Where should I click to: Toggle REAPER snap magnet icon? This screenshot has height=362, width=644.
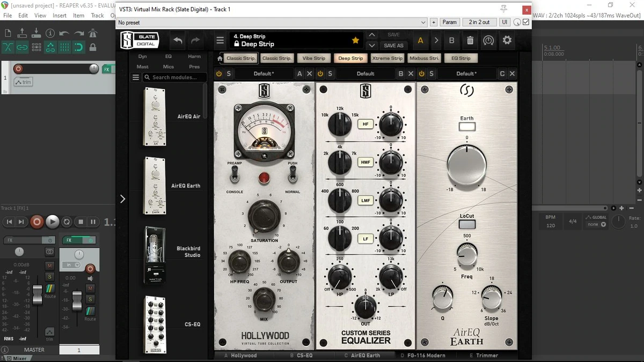78,47
